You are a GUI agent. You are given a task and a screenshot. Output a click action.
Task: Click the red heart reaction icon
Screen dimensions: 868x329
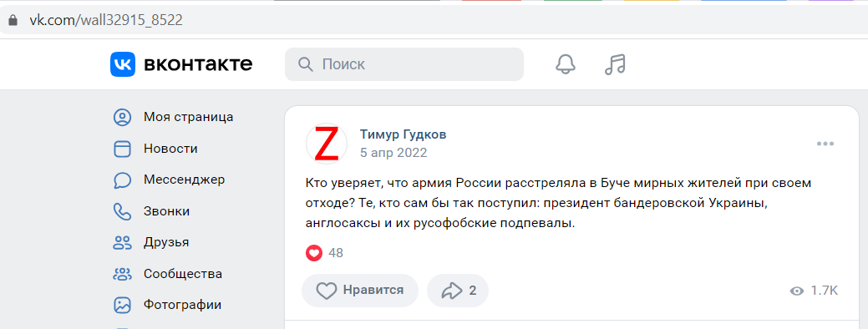coord(314,253)
